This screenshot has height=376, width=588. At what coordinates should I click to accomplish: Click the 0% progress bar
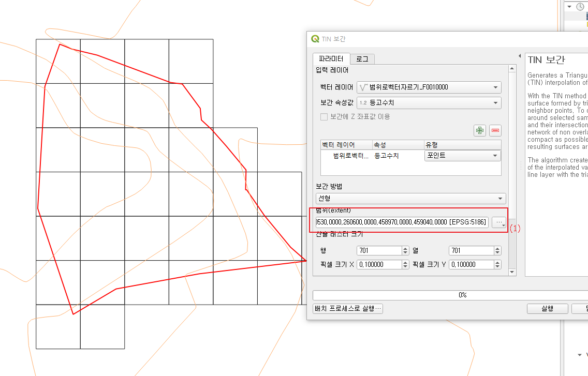click(x=450, y=295)
